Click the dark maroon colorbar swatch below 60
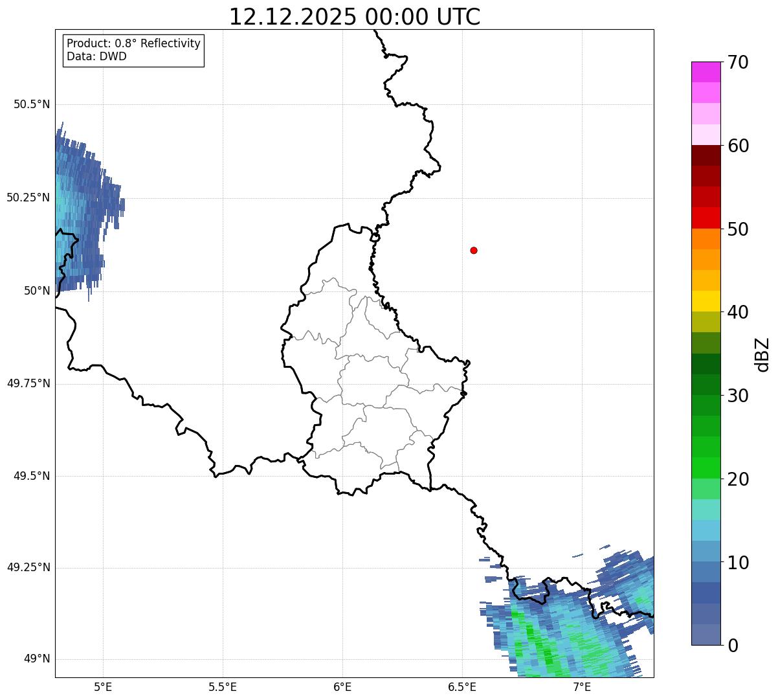 click(706, 155)
